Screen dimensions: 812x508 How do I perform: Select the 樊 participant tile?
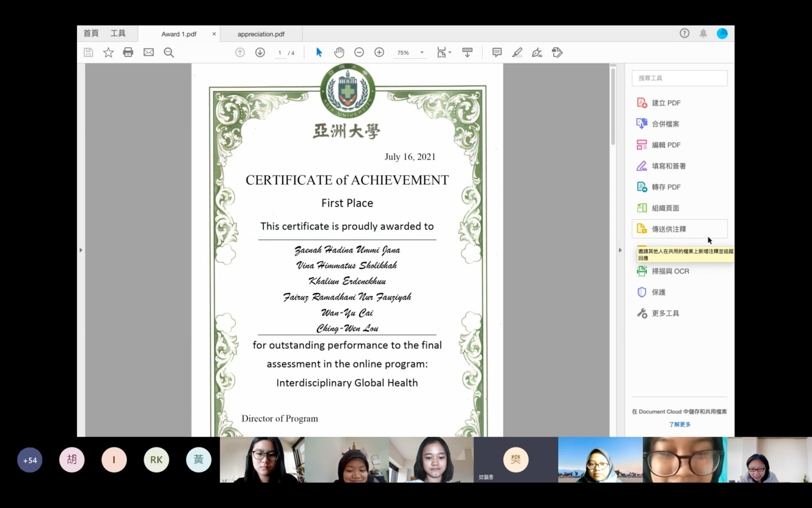[516, 460]
